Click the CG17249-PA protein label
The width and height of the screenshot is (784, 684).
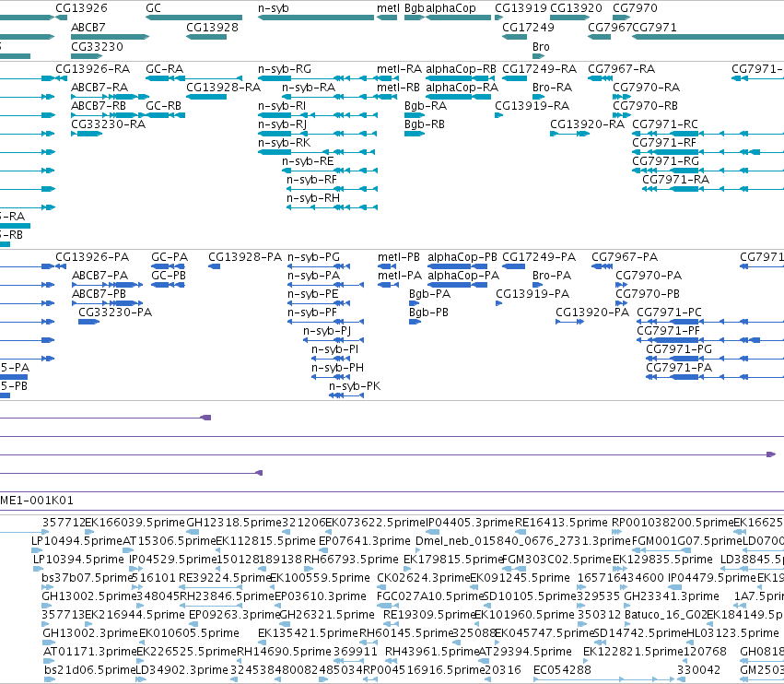[539, 256]
